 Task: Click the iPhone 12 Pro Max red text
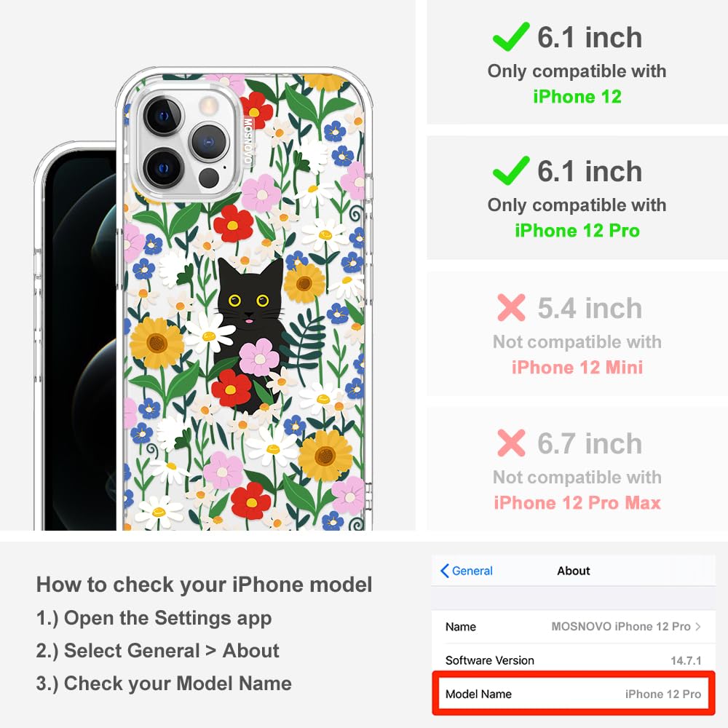pos(577,503)
